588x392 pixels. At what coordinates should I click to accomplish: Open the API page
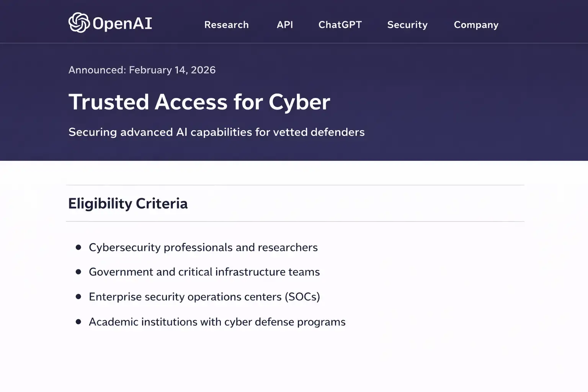[x=285, y=24]
